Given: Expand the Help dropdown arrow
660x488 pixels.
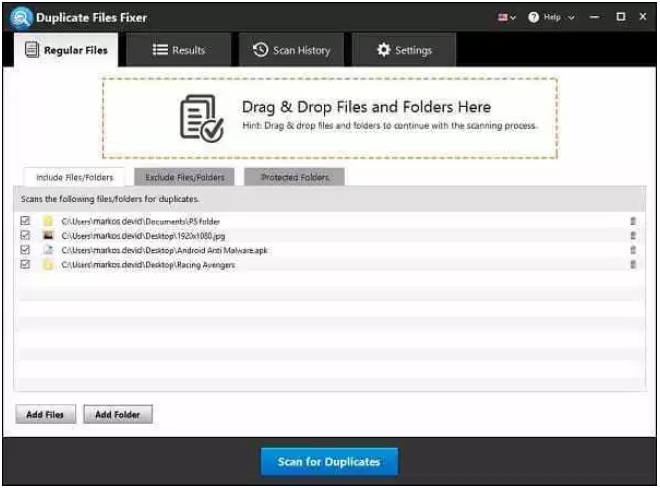Looking at the screenshot, I should tap(571, 17).
